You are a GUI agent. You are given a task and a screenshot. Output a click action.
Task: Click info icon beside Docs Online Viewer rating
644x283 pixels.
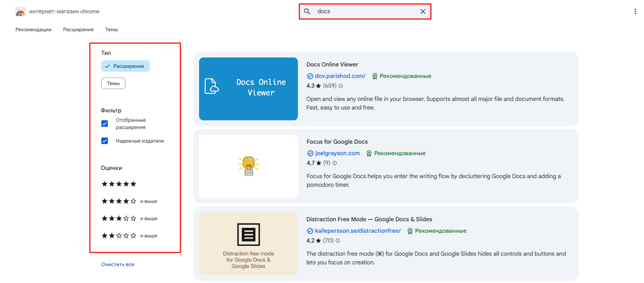[340, 86]
